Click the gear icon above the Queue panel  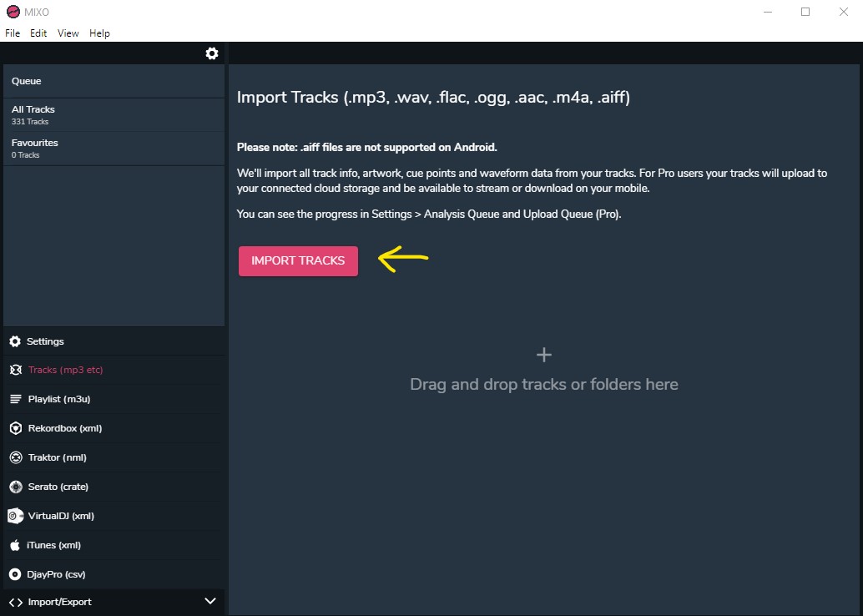pyautogui.click(x=212, y=53)
